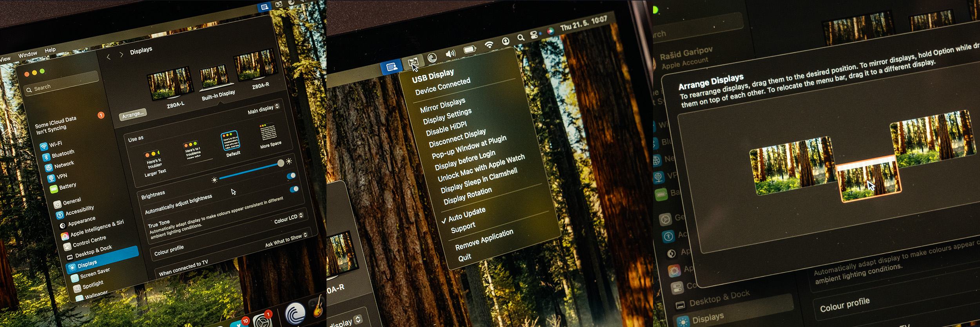
Task: Select Disconnect Display in the menu
Action: coord(457,138)
